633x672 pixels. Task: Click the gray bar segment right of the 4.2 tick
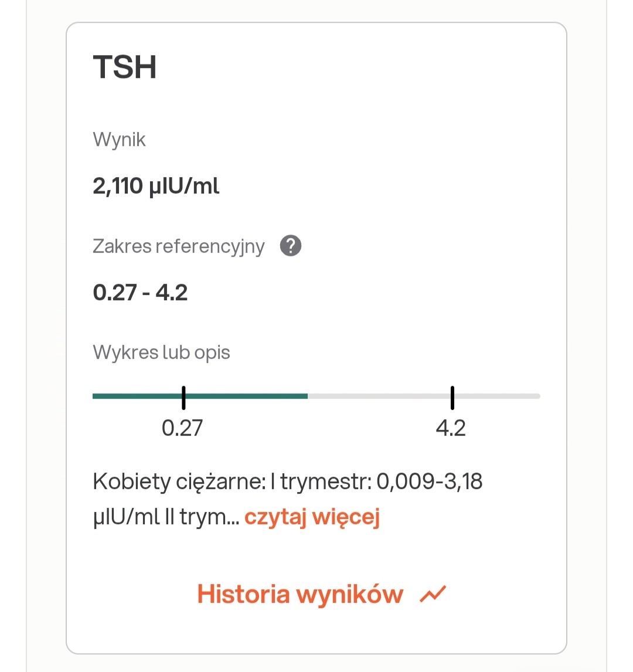click(x=497, y=396)
